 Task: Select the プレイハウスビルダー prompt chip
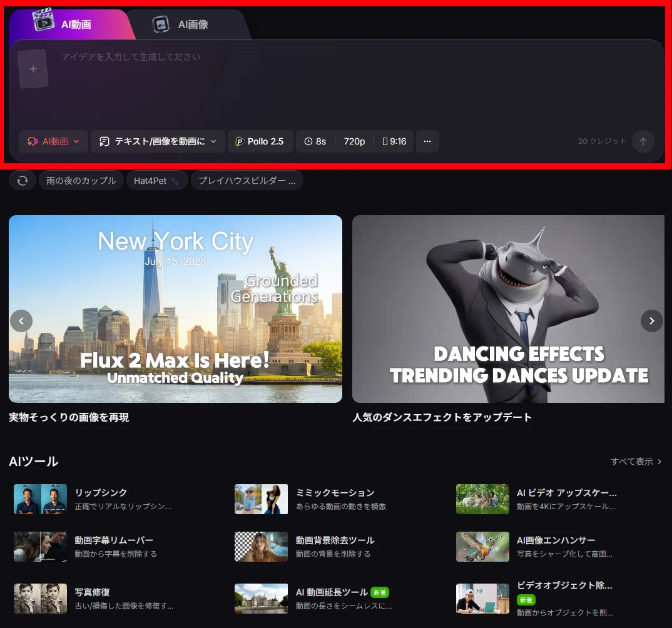click(x=247, y=181)
